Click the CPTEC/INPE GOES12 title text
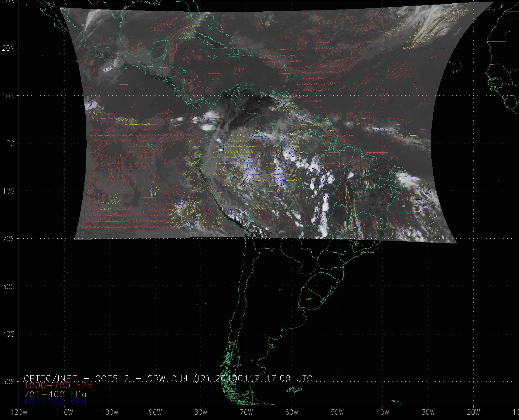Image resolution: width=519 pixels, height=420 pixels. 77,378
